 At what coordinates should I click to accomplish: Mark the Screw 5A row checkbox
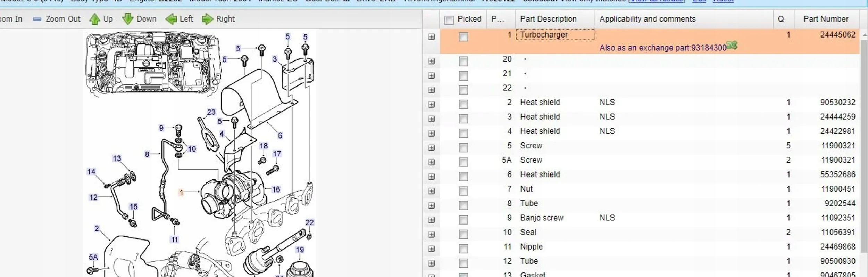[463, 162]
